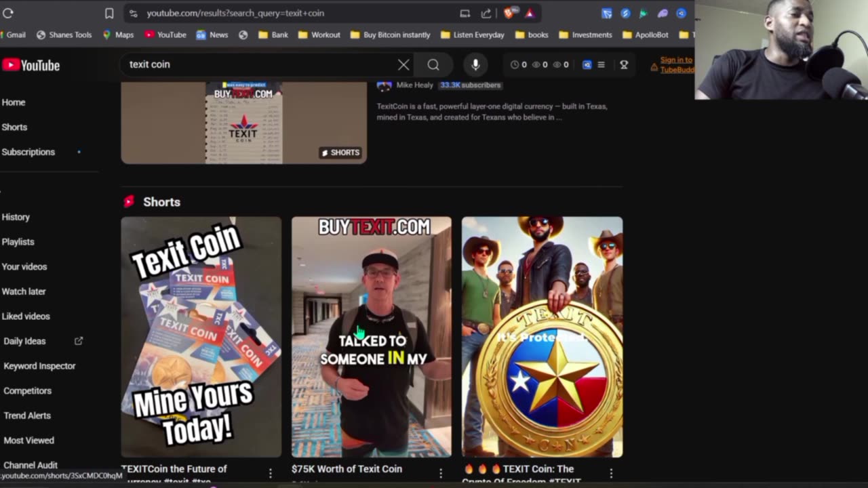The height and width of the screenshot is (488, 868).
Task: Open Shorts in the YouTube sidebar
Action: coord(14,127)
